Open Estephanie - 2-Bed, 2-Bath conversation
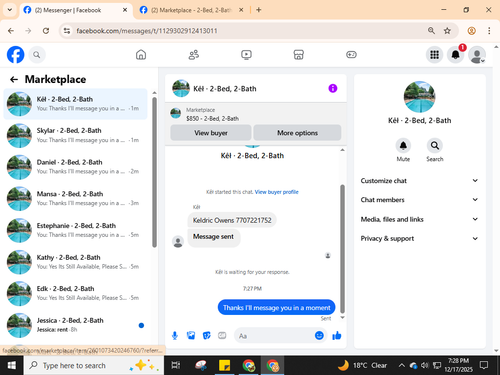Viewport: 500px width, 375px height. 75,230
